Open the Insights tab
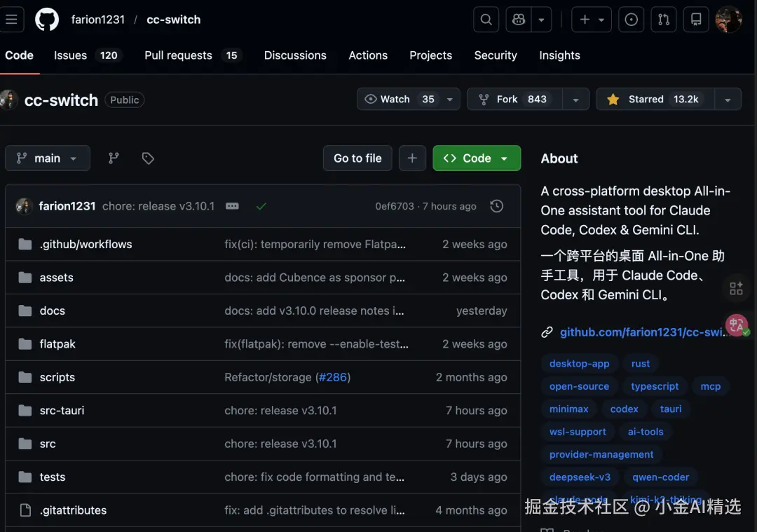This screenshot has height=532, width=757. (559, 55)
